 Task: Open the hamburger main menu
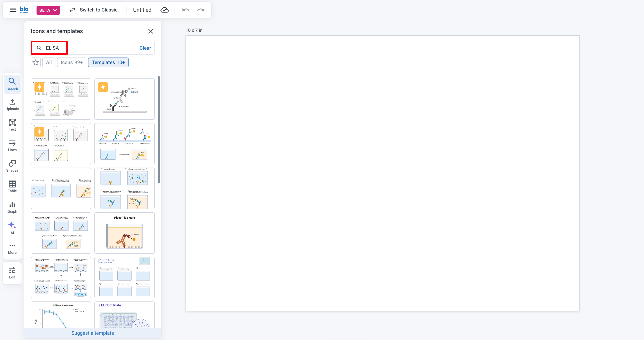[x=12, y=10]
